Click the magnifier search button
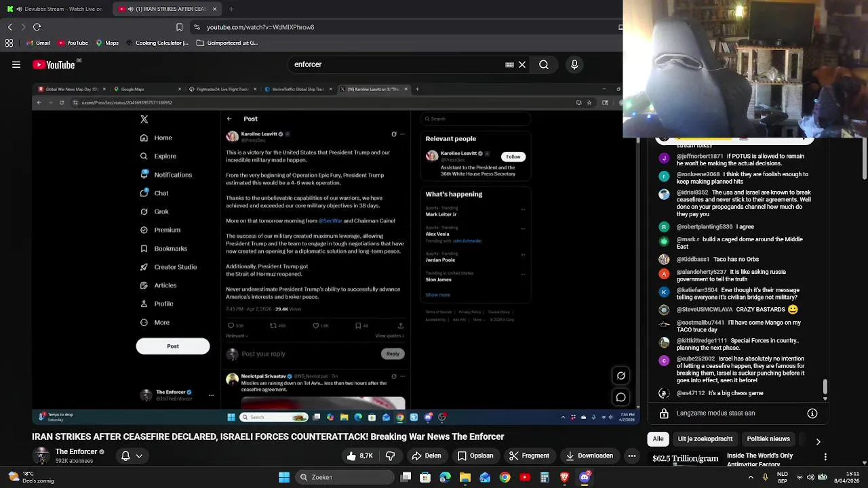Screen dimensions: 868x488 pos(544,64)
